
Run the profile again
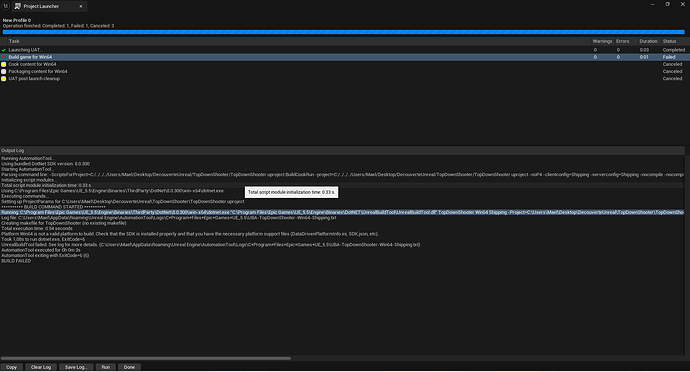[x=106, y=367]
